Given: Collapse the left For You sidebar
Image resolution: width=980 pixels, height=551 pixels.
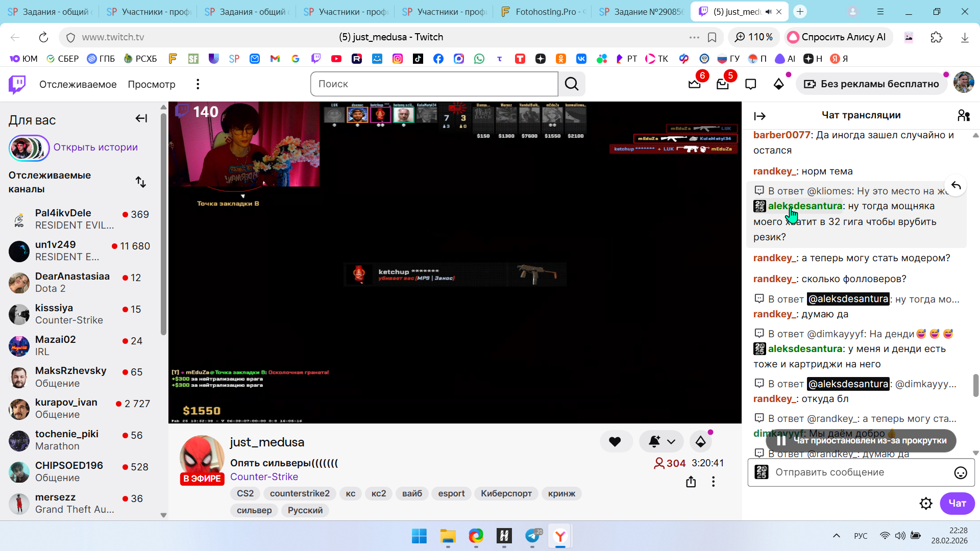Looking at the screenshot, I should (x=141, y=119).
